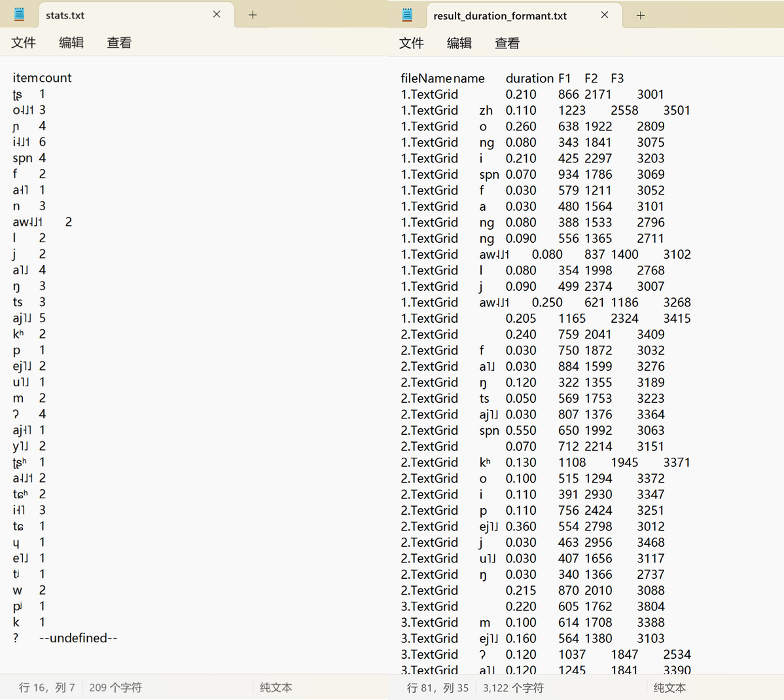Close the stats.txt tab
The width and height of the screenshot is (784, 700).
(217, 14)
